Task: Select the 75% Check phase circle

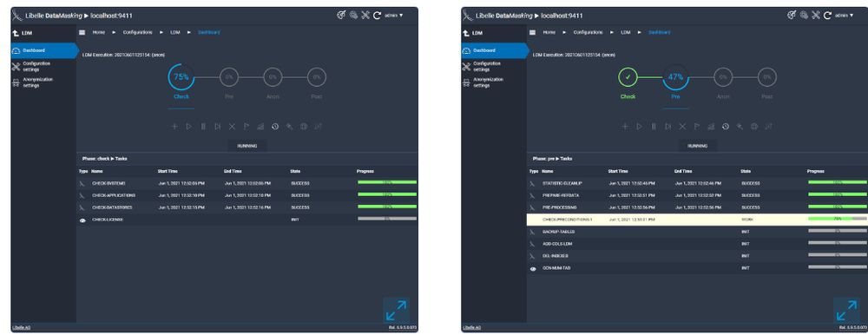Action: (181, 77)
